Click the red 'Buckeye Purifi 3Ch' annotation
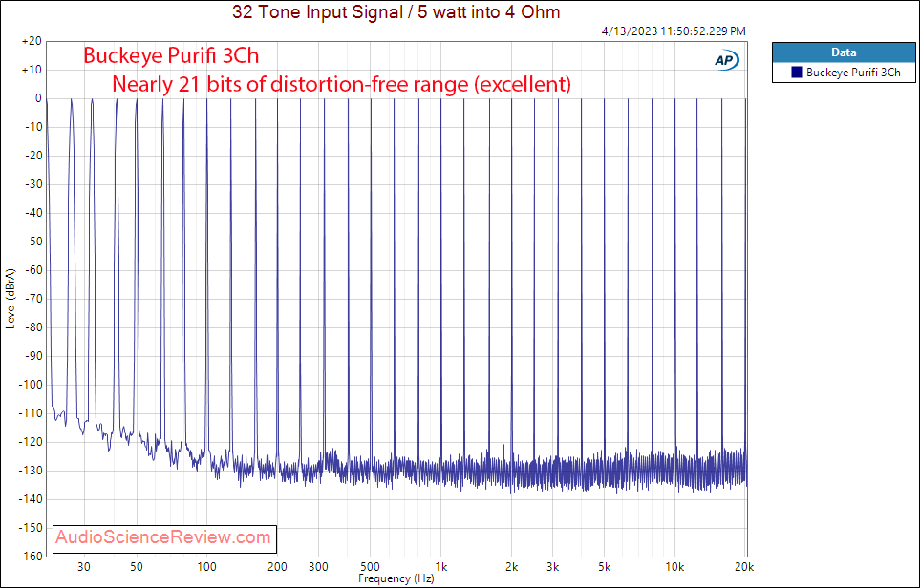The width and height of the screenshot is (920, 588). point(171,55)
